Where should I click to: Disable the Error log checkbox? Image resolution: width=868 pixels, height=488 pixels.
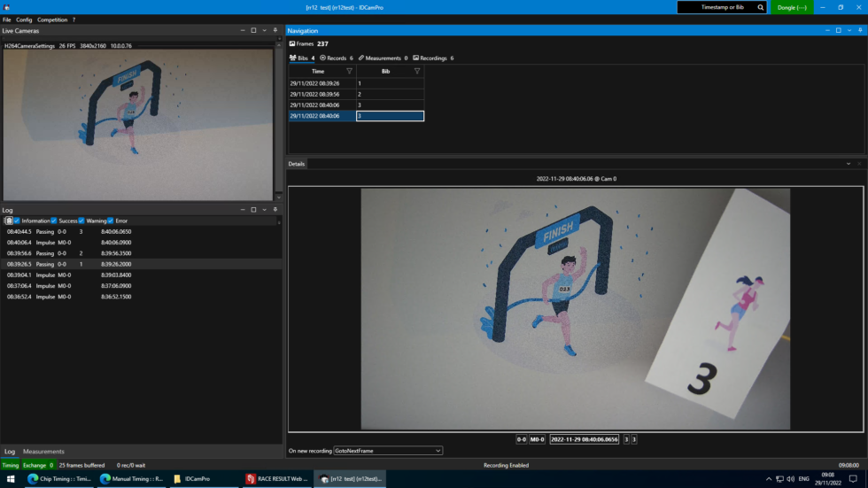(111, 221)
